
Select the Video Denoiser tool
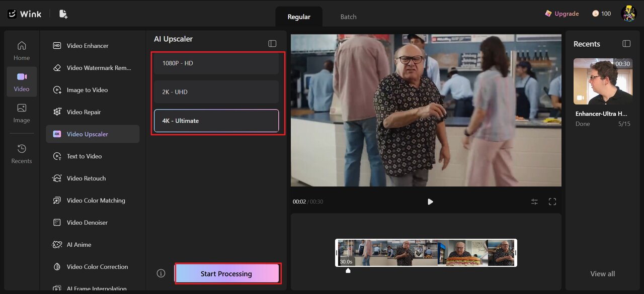tap(93, 223)
